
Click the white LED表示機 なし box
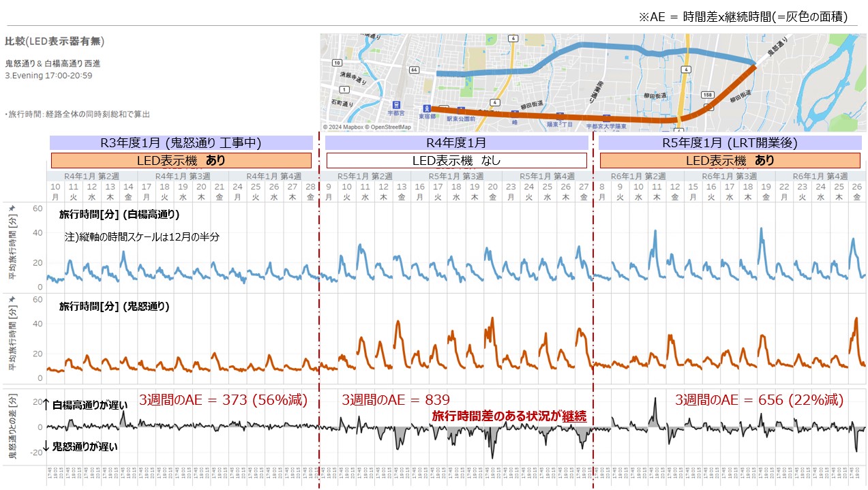point(456,160)
